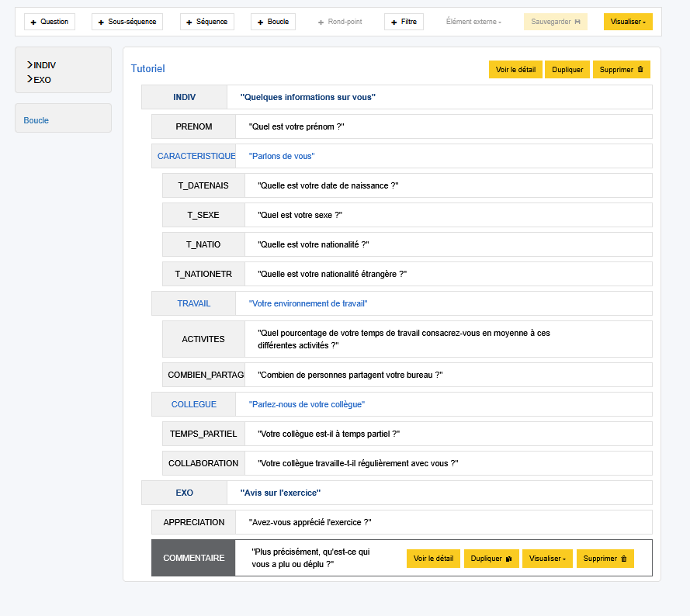690x616 pixels.
Task: Click the plus Question toolbar button
Action: tap(50, 22)
